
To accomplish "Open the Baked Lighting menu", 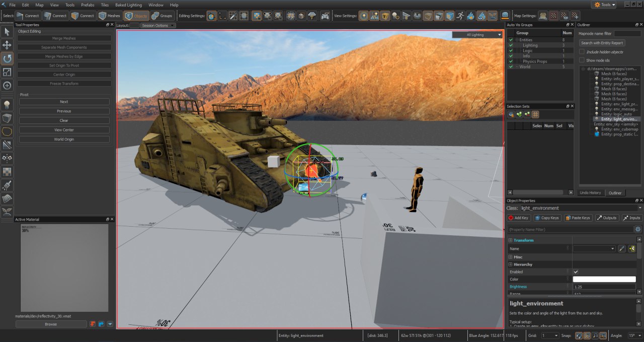I will pyautogui.click(x=128, y=5).
